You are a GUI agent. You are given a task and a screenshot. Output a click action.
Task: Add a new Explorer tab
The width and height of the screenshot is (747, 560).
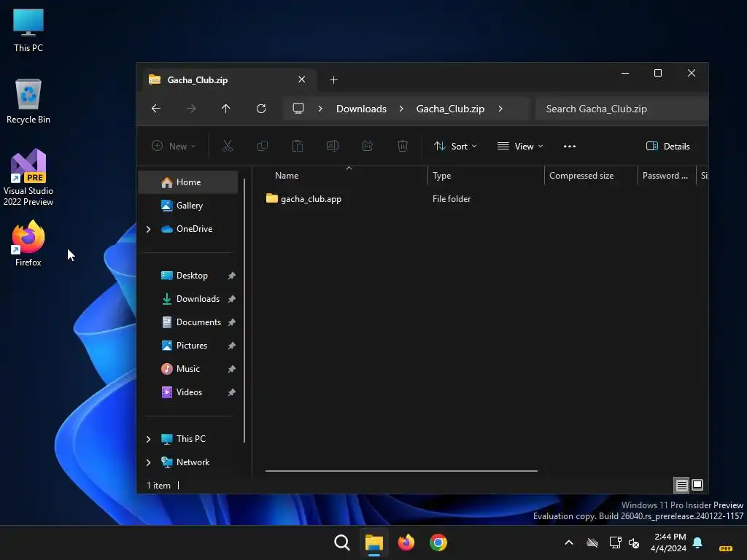pos(333,80)
